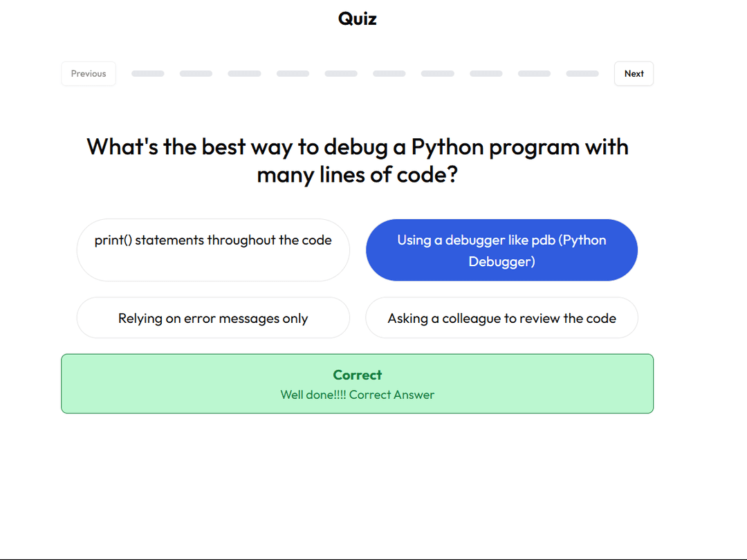Open the sixth progress bar segment
The width and height of the screenshot is (747, 560).
pos(389,74)
